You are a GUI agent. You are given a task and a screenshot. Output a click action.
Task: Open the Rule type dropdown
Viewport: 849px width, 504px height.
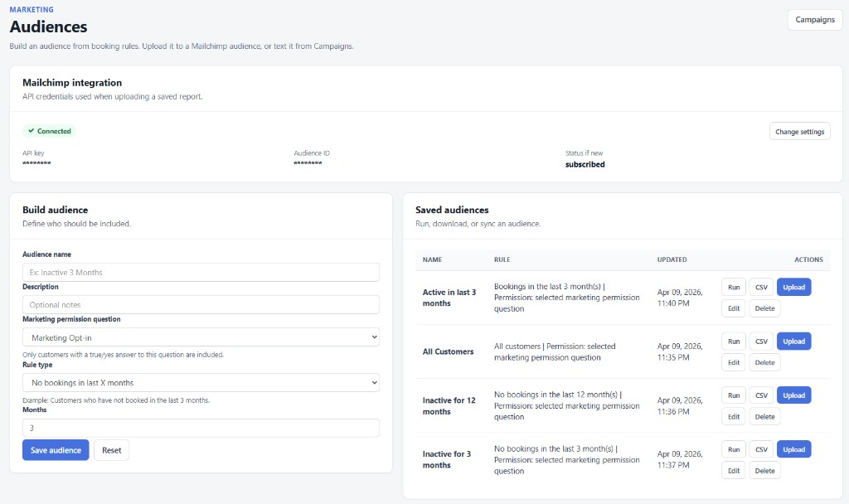click(x=201, y=383)
